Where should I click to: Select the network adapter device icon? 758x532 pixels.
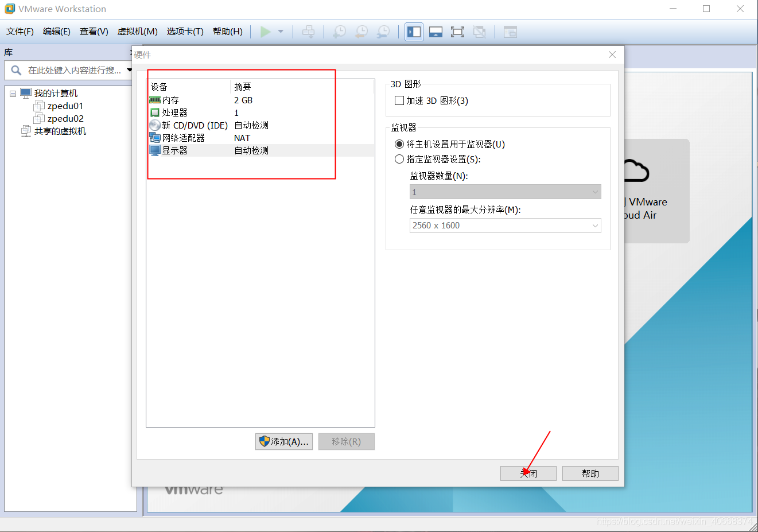coord(155,138)
